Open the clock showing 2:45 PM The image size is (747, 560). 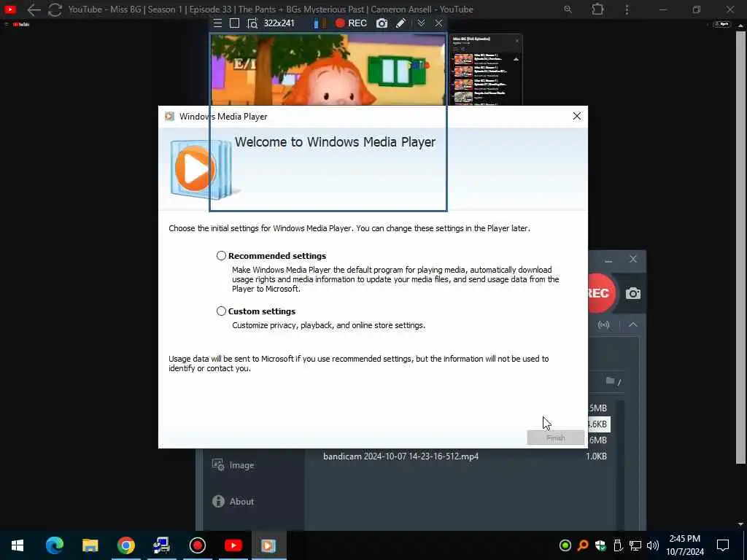[x=684, y=545]
